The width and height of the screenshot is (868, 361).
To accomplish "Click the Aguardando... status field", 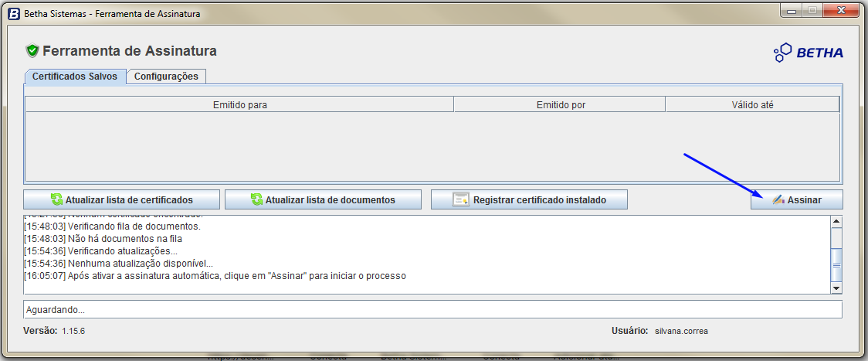I will tap(432, 309).
